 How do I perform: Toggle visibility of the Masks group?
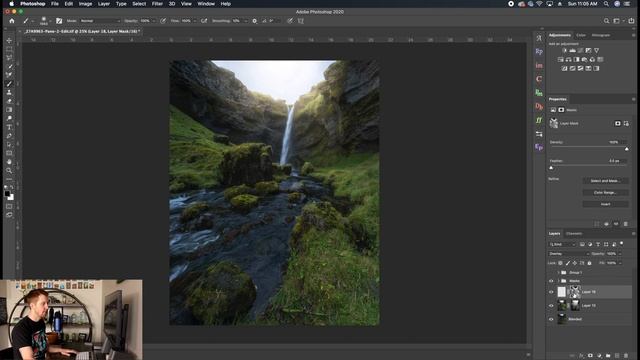[551, 281]
